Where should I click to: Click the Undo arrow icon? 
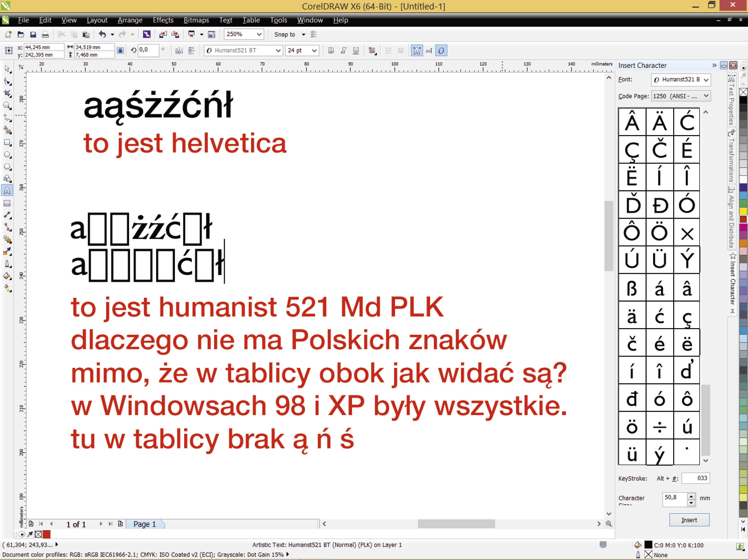coord(102,34)
